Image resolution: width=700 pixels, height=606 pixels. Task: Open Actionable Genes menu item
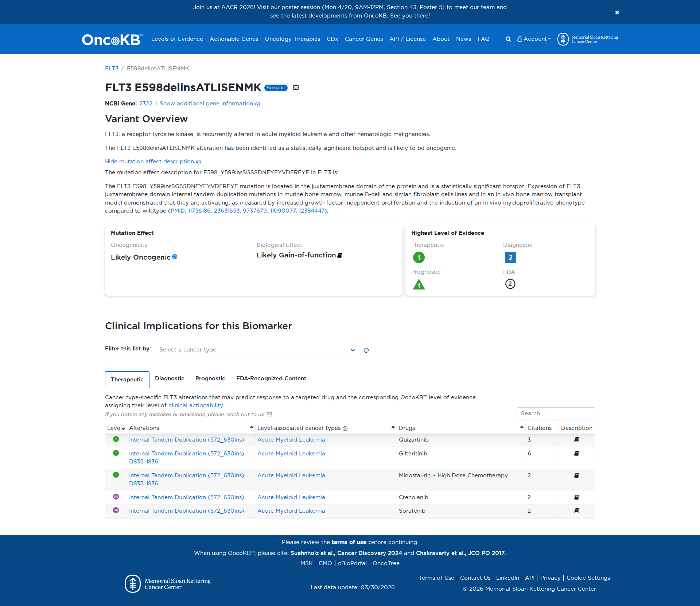(x=234, y=39)
